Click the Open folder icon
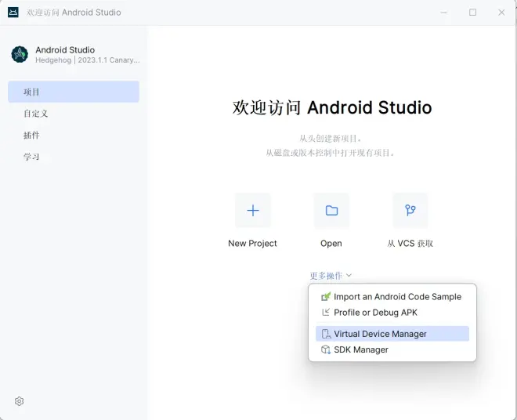This screenshot has height=420, width=517. coord(331,211)
